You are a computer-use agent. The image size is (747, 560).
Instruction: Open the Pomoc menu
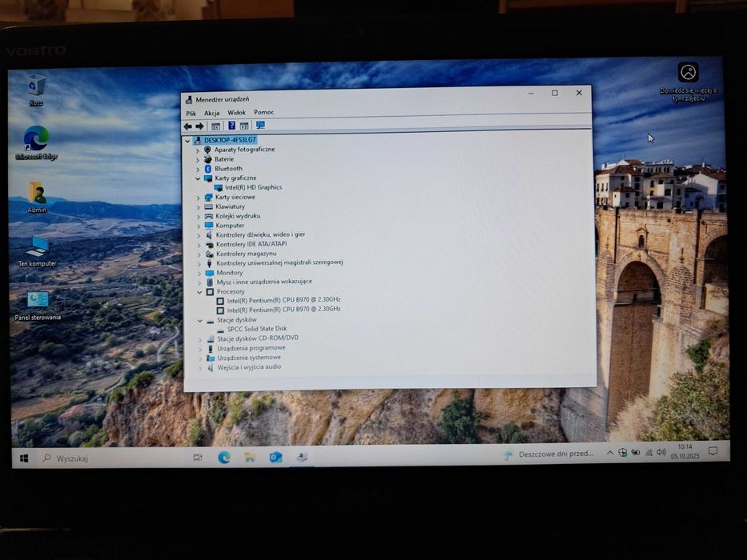click(x=264, y=112)
